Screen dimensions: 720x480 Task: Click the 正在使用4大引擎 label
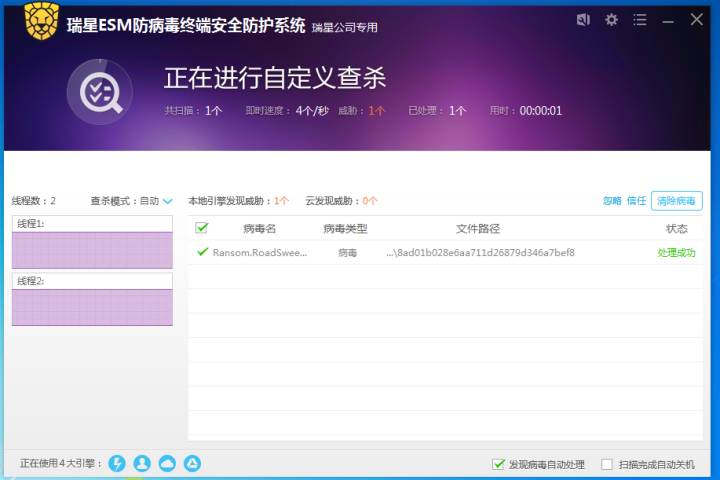(x=61, y=463)
